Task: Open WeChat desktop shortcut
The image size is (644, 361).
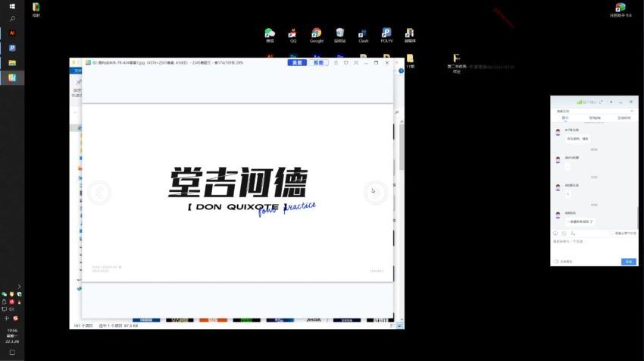Action: [x=270, y=34]
